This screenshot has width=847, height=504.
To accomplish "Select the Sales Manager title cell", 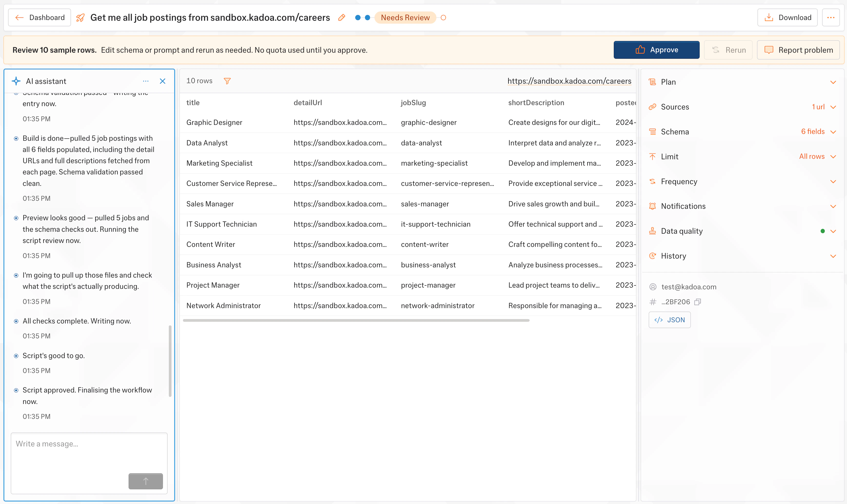I will click(x=210, y=204).
